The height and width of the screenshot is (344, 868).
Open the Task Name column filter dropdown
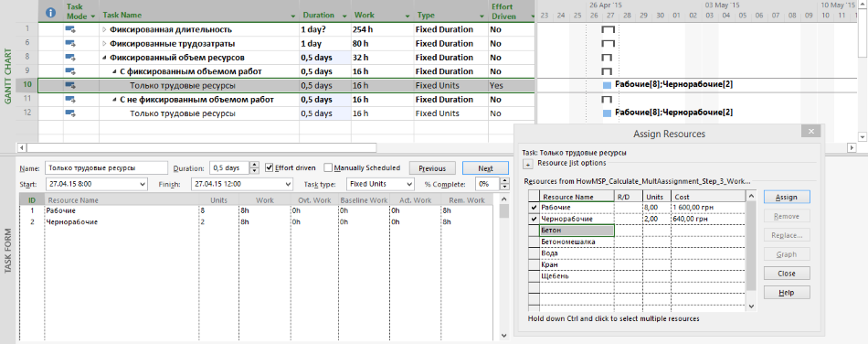(x=292, y=16)
